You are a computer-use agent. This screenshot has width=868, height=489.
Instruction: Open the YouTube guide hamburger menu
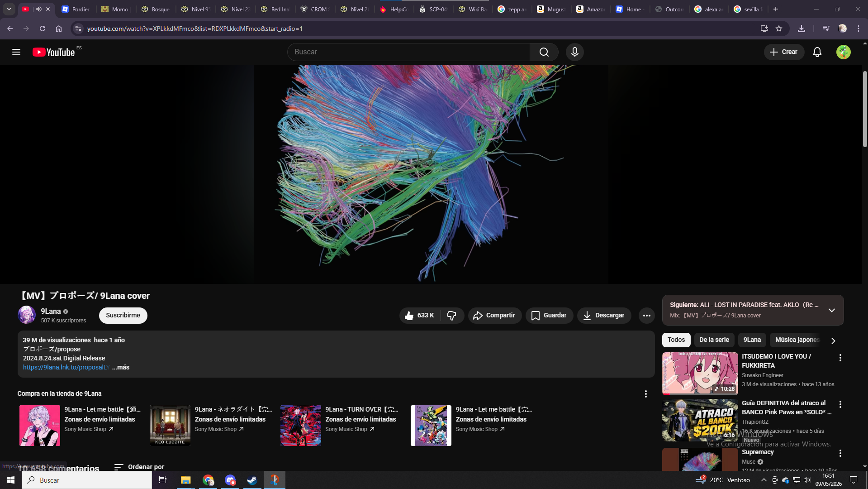point(16,52)
